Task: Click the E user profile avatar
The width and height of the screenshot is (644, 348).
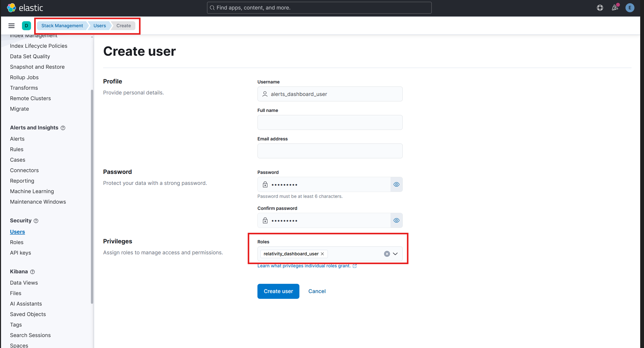Action: coord(630,8)
